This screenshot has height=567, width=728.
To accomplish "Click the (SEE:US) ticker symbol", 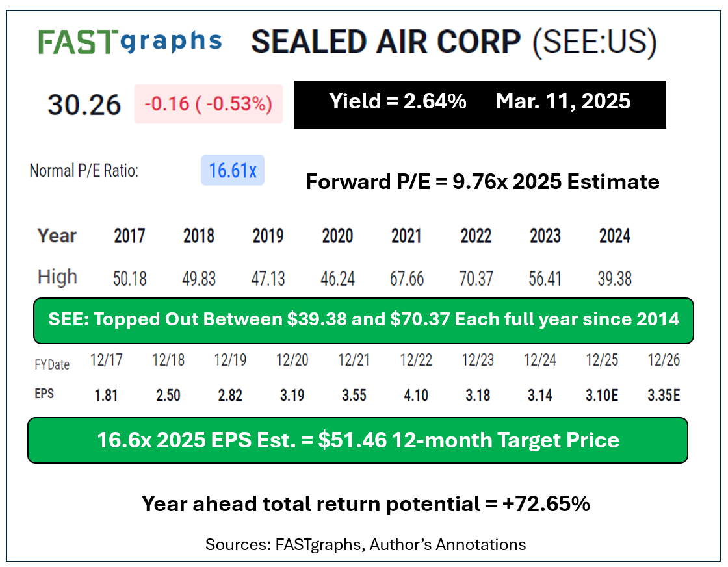I will point(594,42).
